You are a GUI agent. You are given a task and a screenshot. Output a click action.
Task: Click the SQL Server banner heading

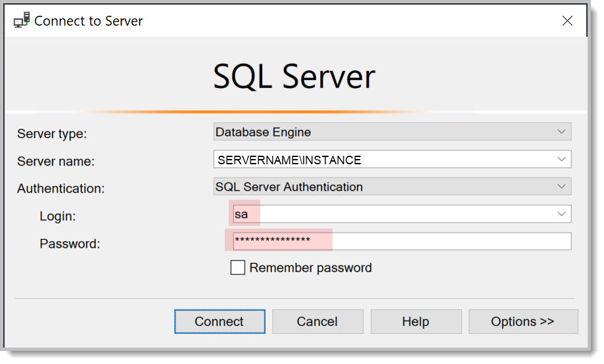(294, 77)
